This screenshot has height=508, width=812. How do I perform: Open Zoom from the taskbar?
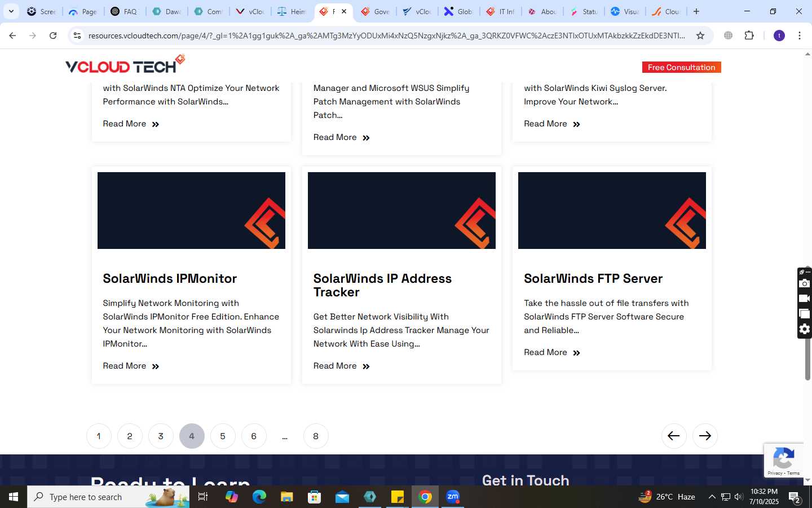tap(453, 497)
